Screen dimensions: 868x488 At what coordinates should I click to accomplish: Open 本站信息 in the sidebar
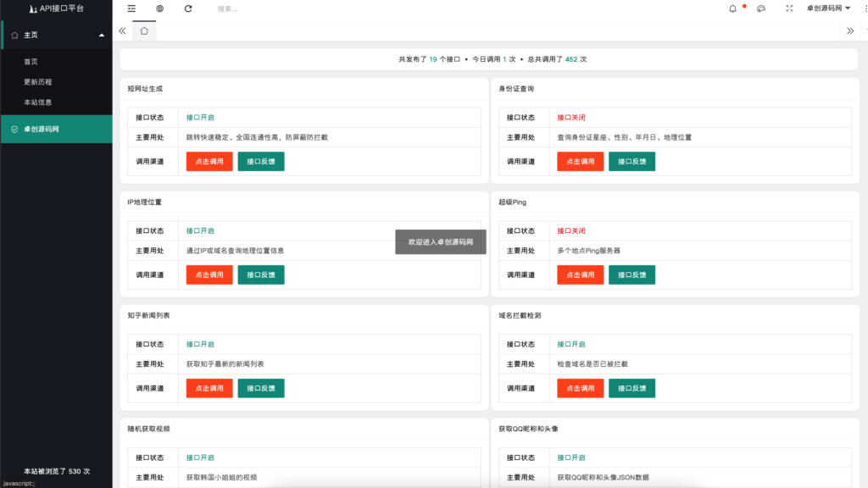[x=37, y=103]
